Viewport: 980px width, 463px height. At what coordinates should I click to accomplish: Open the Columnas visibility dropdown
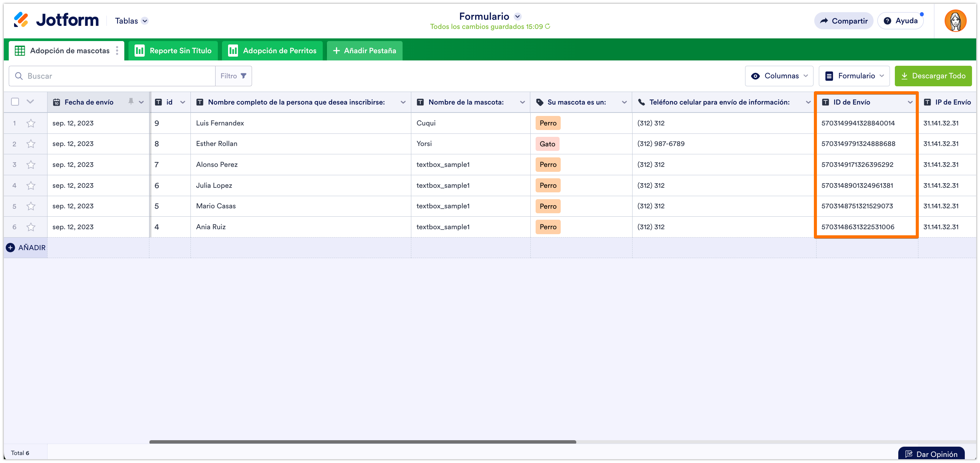click(x=779, y=76)
